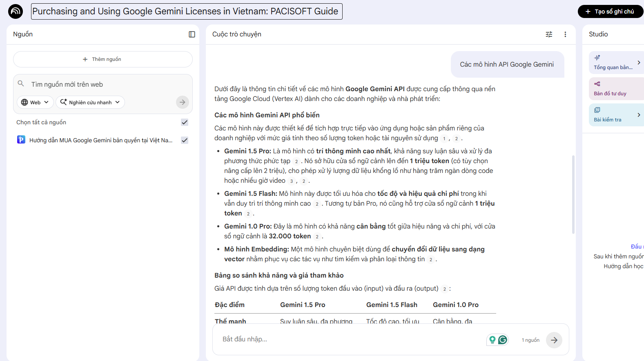Click the NotebookLM logo icon
Image resolution: width=644 pixels, height=361 pixels.
click(16, 11)
